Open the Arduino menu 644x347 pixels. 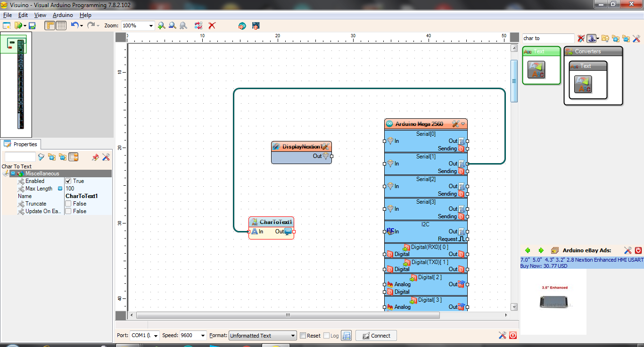(63, 15)
